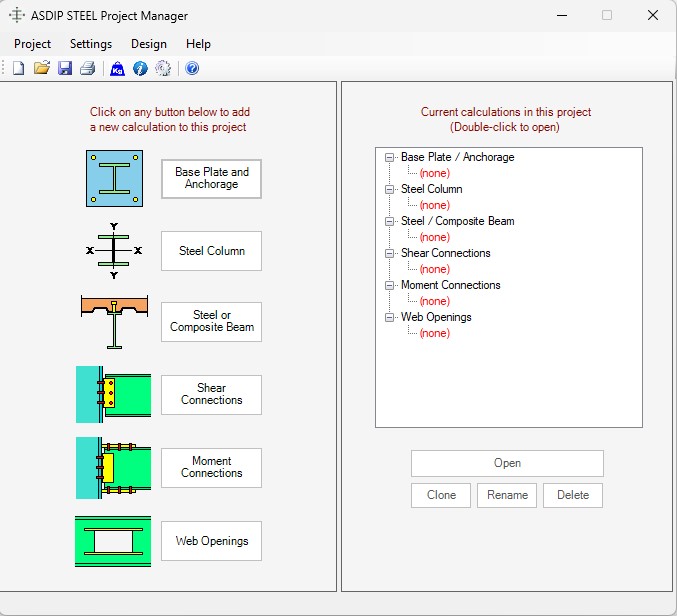
Task: Select Shear Connections in the tree
Action: (446, 253)
